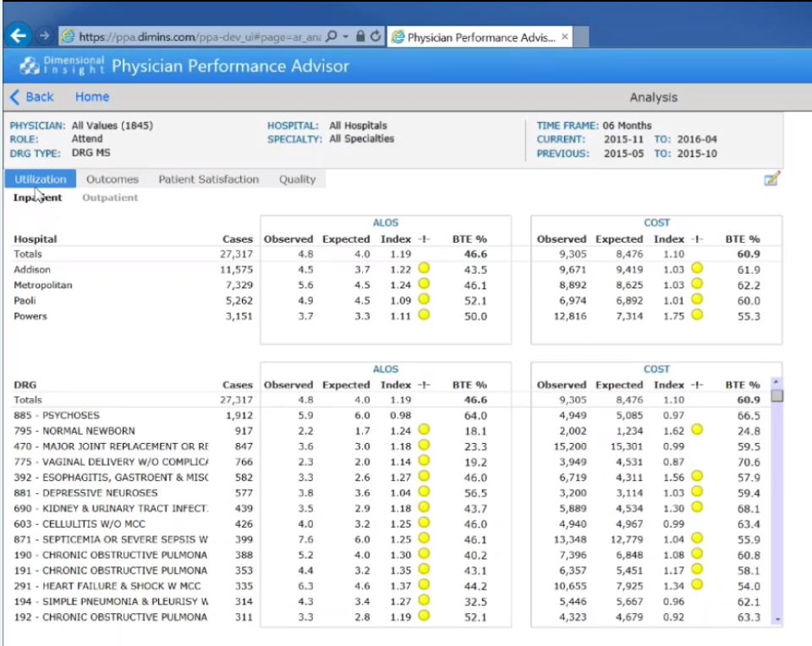Click the search magnifier icon in address bar

(332, 36)
